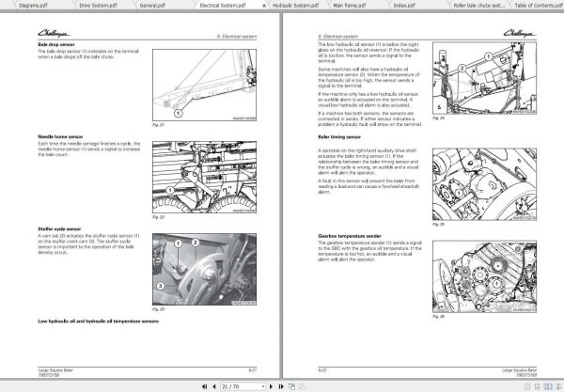
Task: Jump to the last page
Action: tap(281, 386)
